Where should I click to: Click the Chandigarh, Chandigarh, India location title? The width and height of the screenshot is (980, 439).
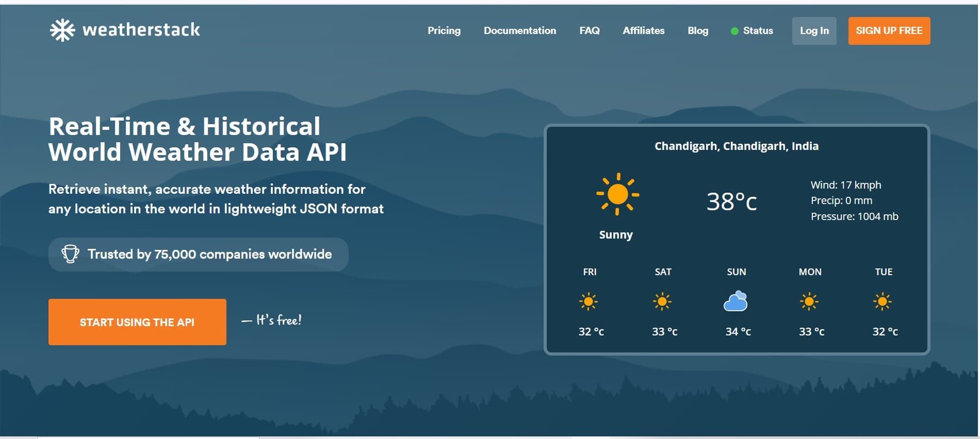click(737, 146)
